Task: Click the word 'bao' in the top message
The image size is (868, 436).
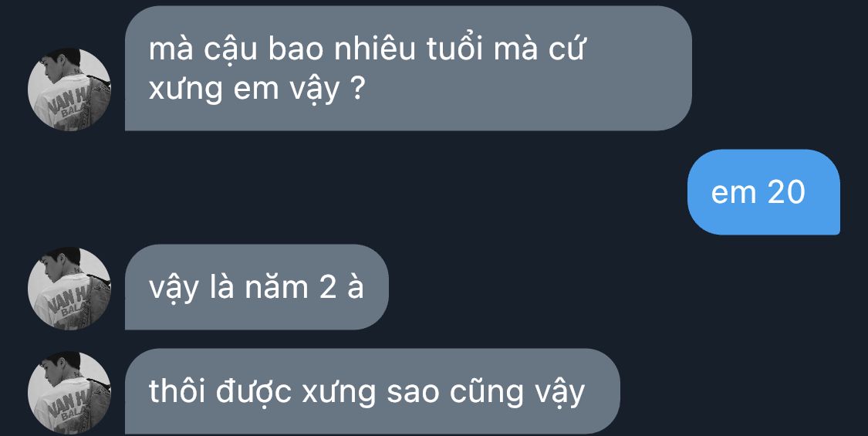Action: pyautogui.click(x=296, y=49)
